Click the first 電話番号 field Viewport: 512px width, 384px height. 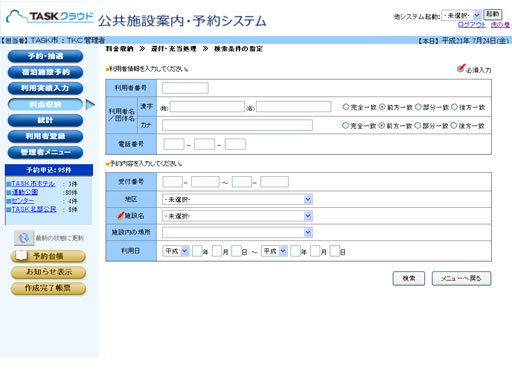(x=174, y=144)
